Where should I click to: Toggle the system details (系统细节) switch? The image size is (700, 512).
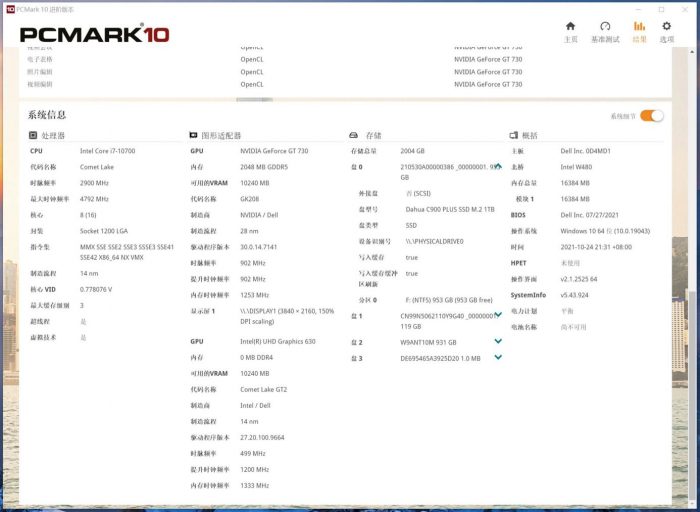click(x=652, y=116)
